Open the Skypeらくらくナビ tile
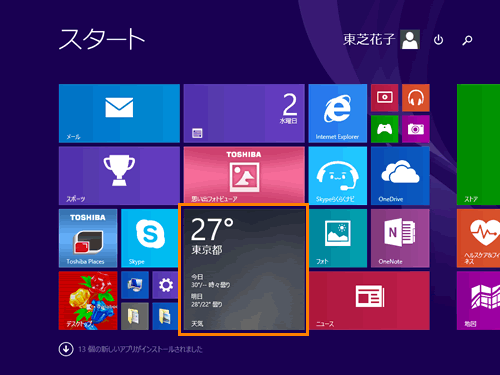 click(338, 176)
